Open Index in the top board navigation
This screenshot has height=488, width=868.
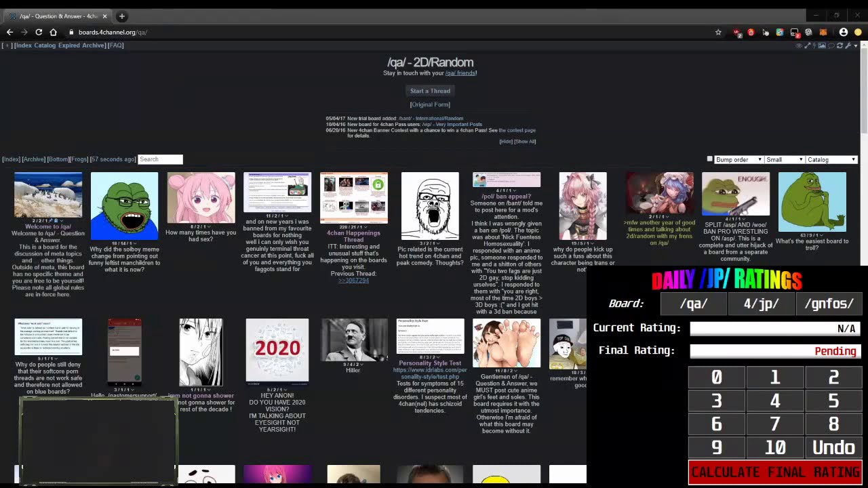tap(24, 45)
